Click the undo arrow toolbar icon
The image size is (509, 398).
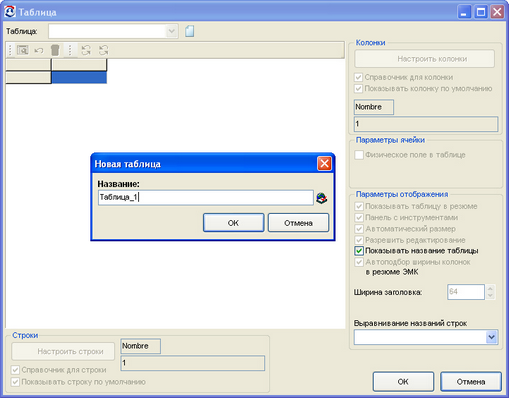39,51
